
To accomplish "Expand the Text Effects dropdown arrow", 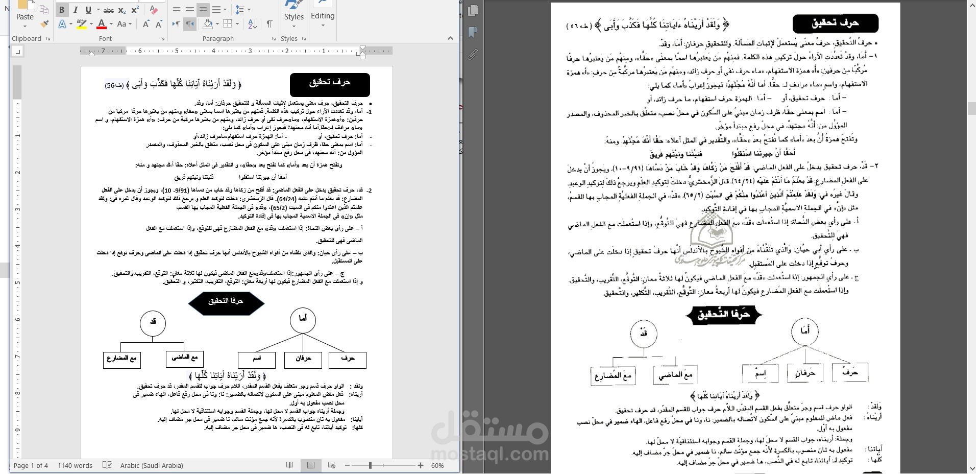I will [70, 24].
